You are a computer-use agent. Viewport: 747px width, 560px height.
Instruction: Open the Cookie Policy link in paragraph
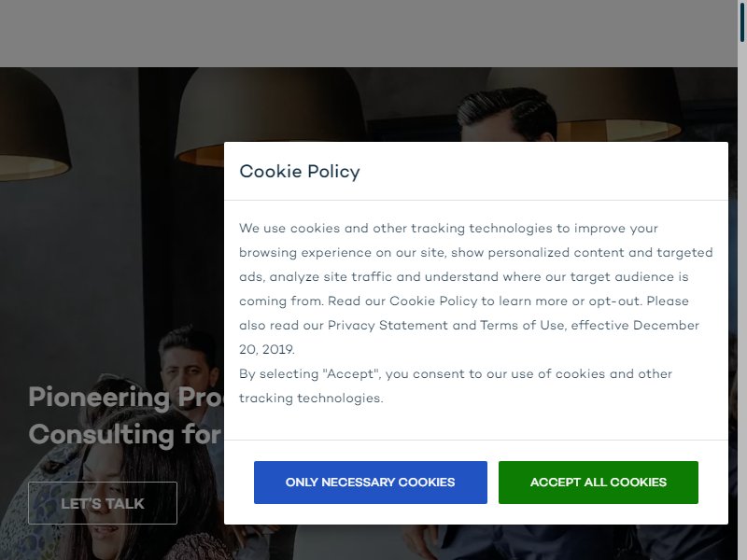click(433, 301)
